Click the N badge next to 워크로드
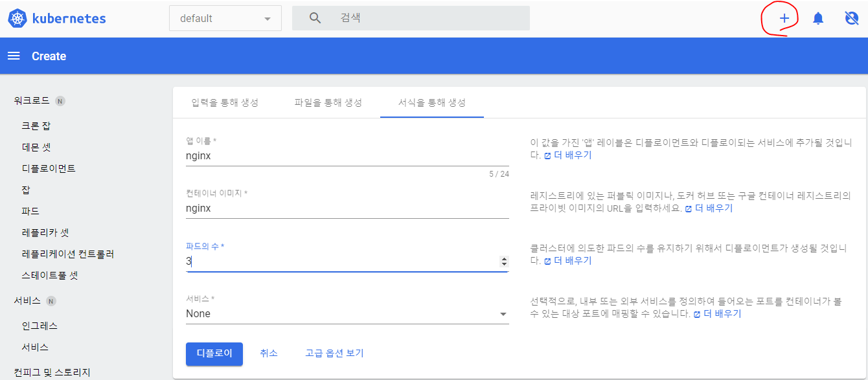Screen dimensions: 868x380 (60, 101)
